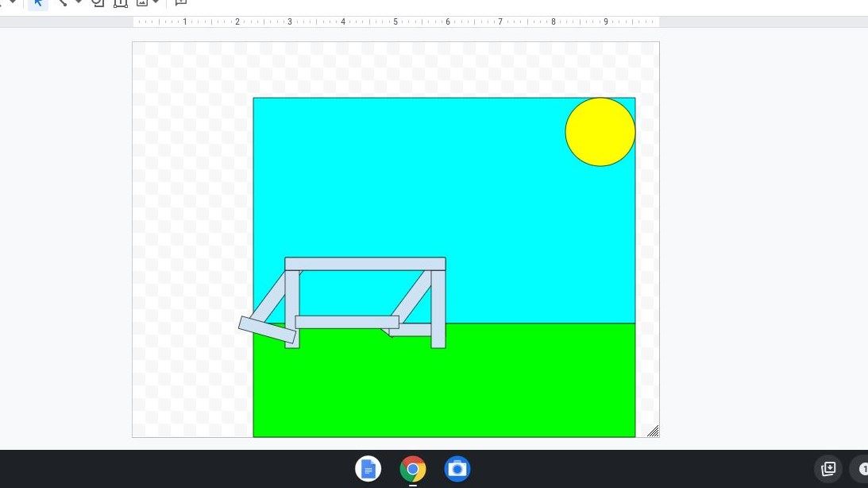Open Google Docs from the shelf

(368, 469)
